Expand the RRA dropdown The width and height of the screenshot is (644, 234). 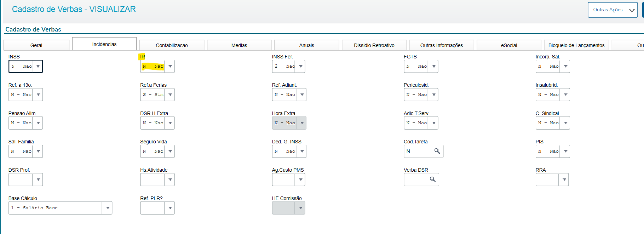pos(564,179)
